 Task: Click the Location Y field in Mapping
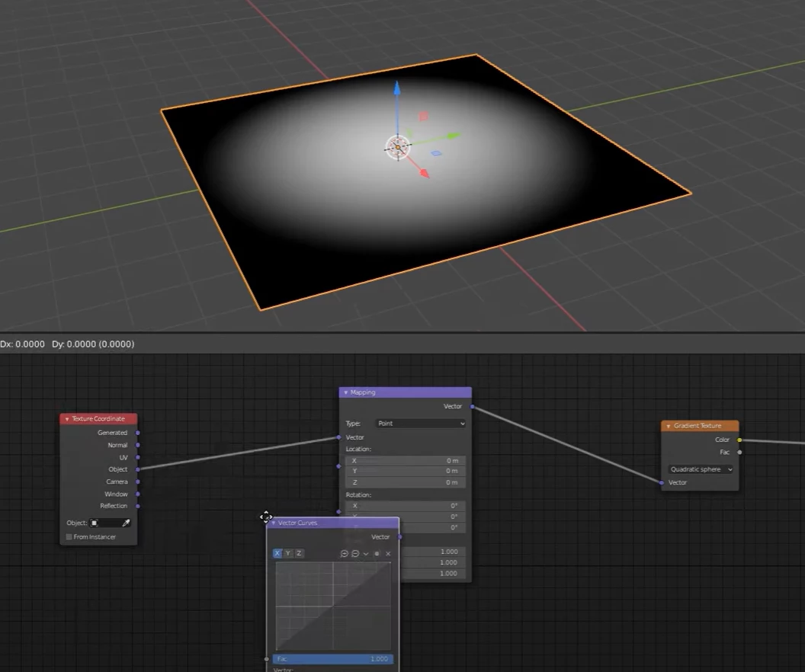(x=405, y=471)
